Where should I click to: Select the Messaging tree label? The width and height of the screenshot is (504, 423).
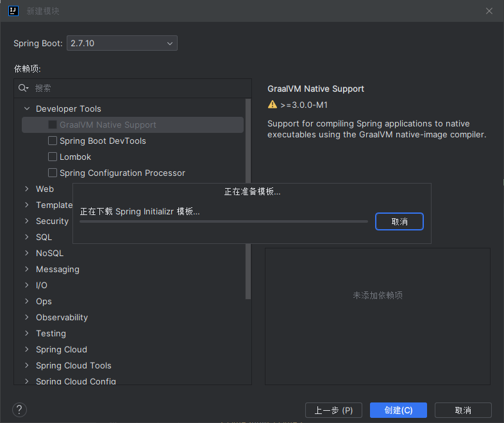(58, 269)
